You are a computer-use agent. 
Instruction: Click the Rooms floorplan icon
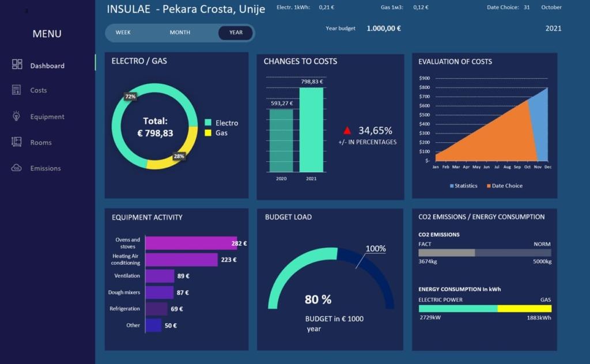[x=17, y=142]
